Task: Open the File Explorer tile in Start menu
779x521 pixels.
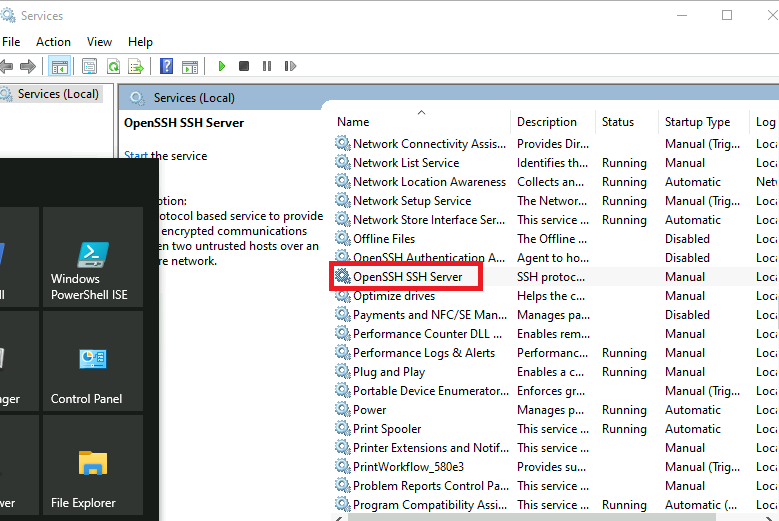Action: [x=93, y=465]
